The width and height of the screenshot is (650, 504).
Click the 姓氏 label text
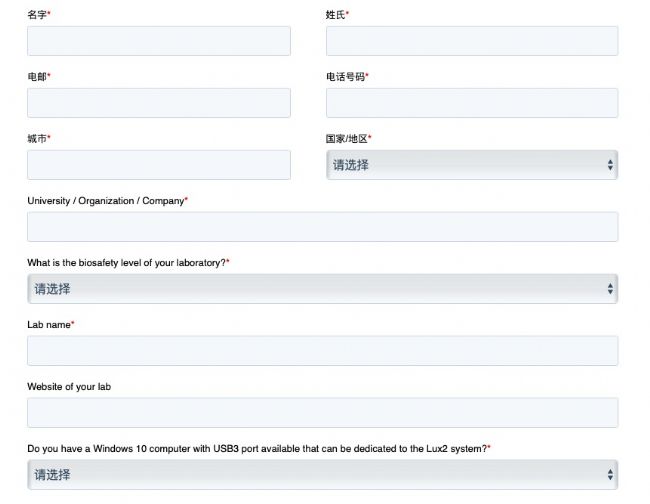tap(335, 15)
